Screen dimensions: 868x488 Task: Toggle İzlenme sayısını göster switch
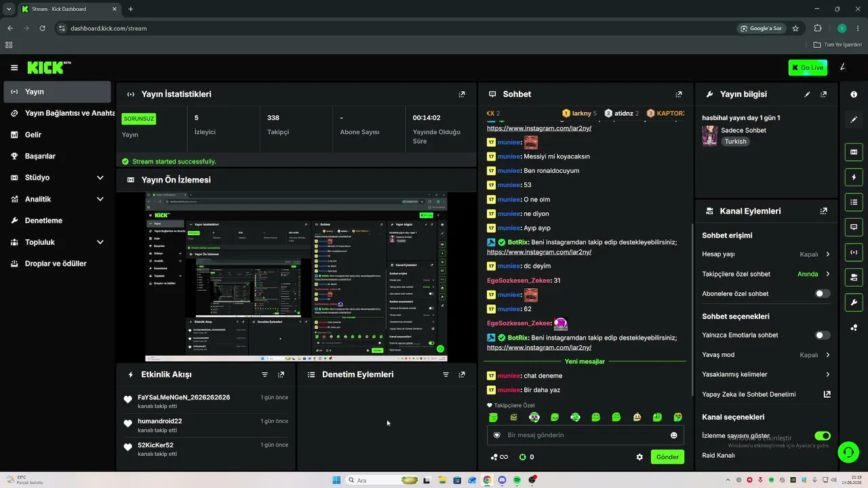point(823,436)
